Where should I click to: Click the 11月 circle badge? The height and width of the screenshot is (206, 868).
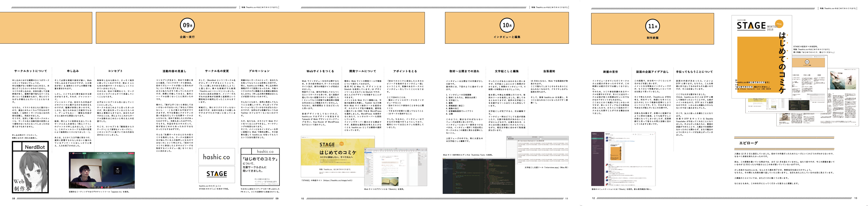click(x=652, y=26)
